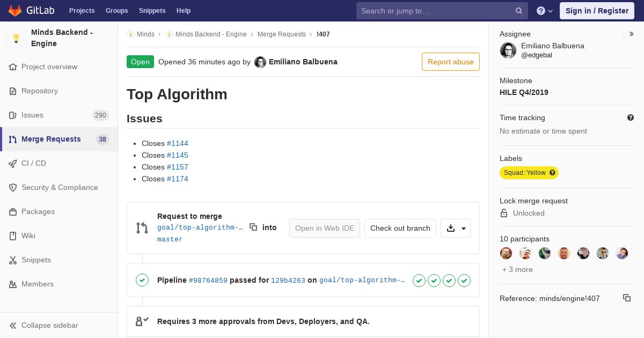Click the GitLab logo in the header
The width and height of the screenshot is (644, 338).
(31, 10)
